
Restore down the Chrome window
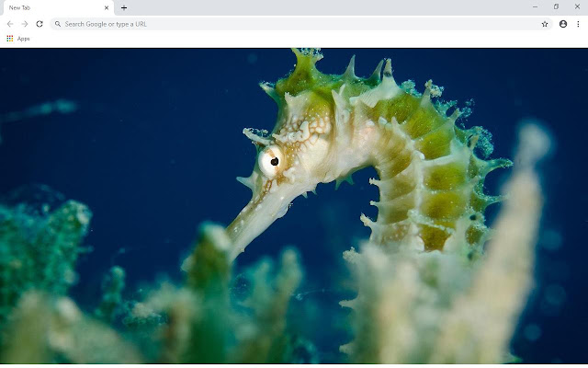click(x=556, y=6)
